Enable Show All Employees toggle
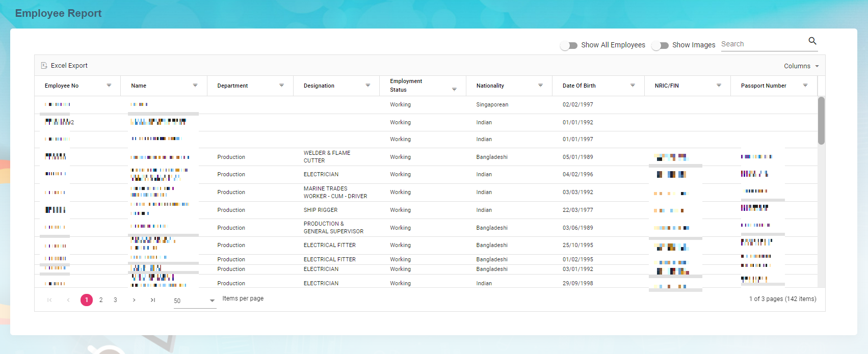The width and height of the screenshot is (868, 354). click(569, 45)
